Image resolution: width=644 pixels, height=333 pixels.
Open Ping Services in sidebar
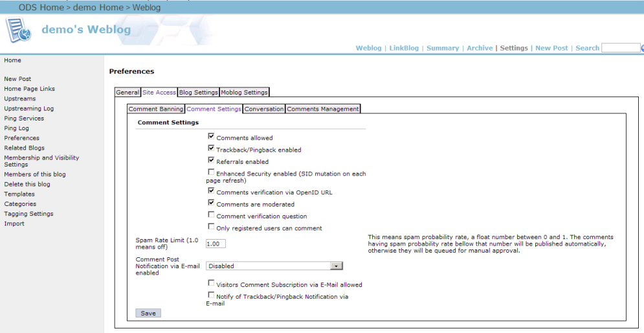(x=24, y=119)
